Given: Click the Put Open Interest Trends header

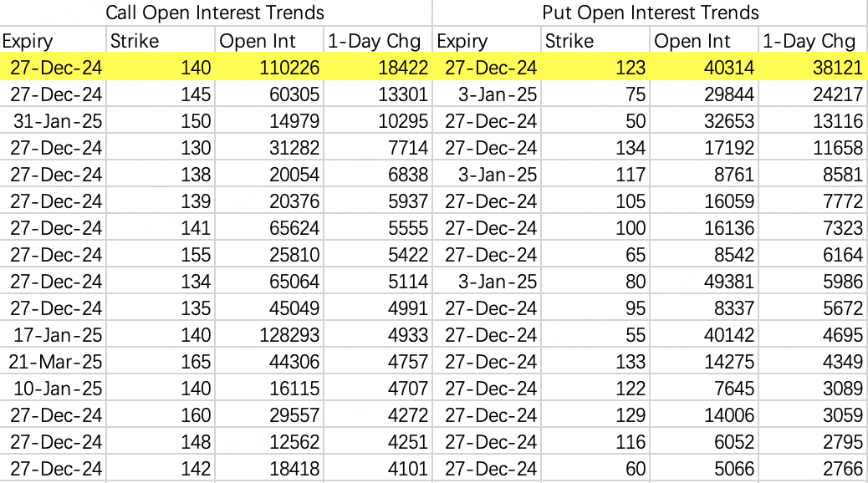Looking at the screenshot, I should (650, 13).
